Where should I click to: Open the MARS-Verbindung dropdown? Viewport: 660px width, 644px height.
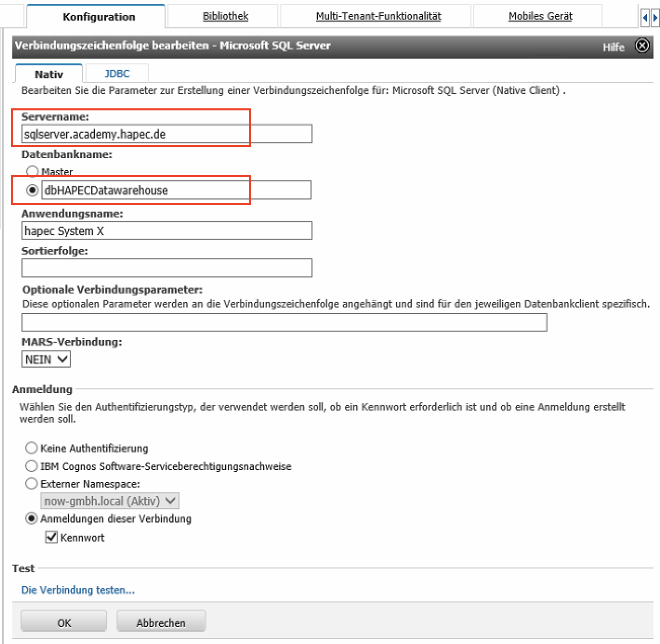46,359
